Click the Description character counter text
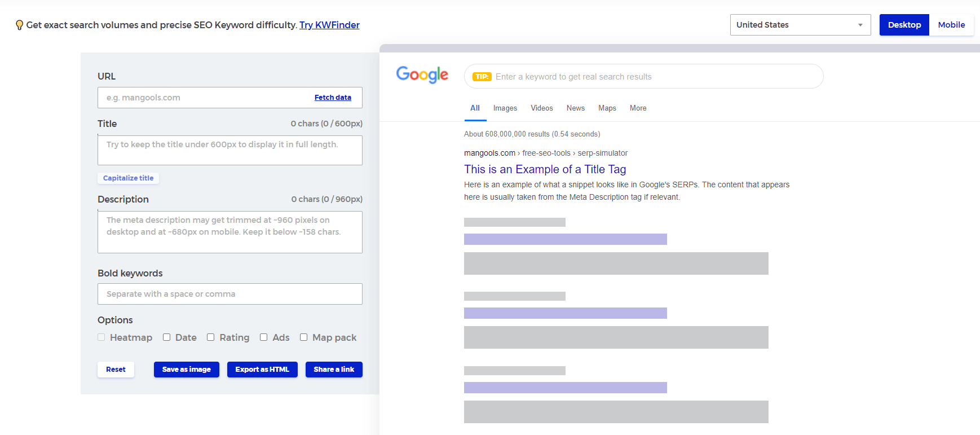Viewport: 980px width, 435px height. pos(327,199)
